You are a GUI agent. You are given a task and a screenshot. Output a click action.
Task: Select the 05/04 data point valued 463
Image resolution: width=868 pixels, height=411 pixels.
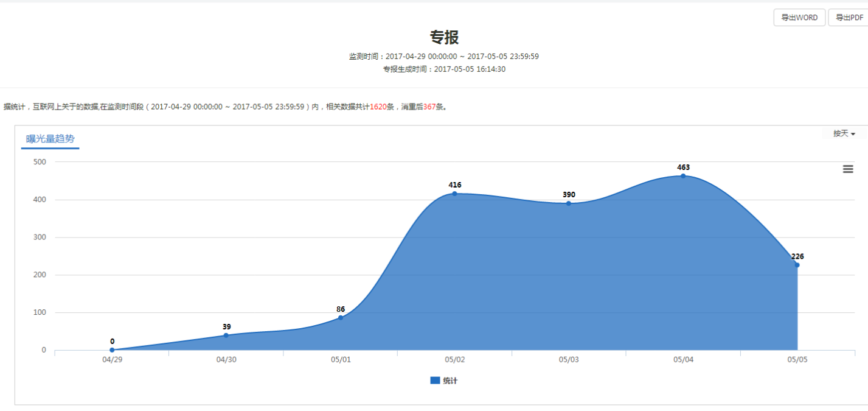pyautogui.click(x=683, y=176)
